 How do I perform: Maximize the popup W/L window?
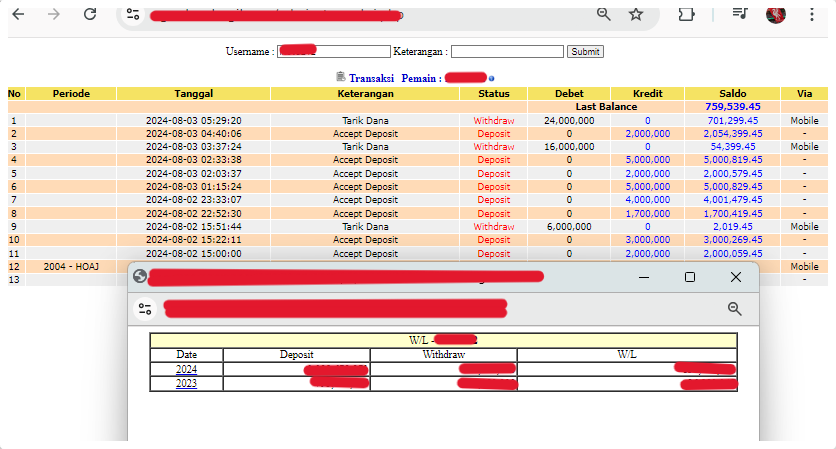pyautogui.click(x=690, y=277)
